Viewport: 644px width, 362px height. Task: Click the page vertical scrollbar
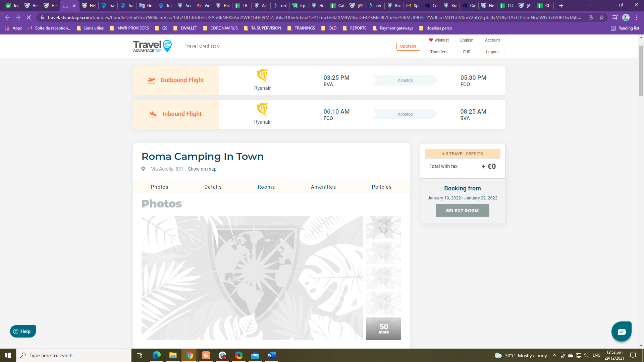point(641,70)
